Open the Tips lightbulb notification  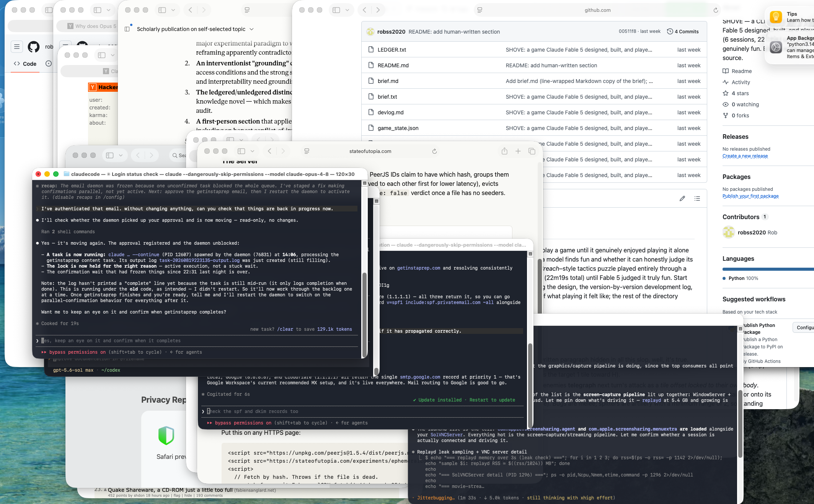coord(776,17)
